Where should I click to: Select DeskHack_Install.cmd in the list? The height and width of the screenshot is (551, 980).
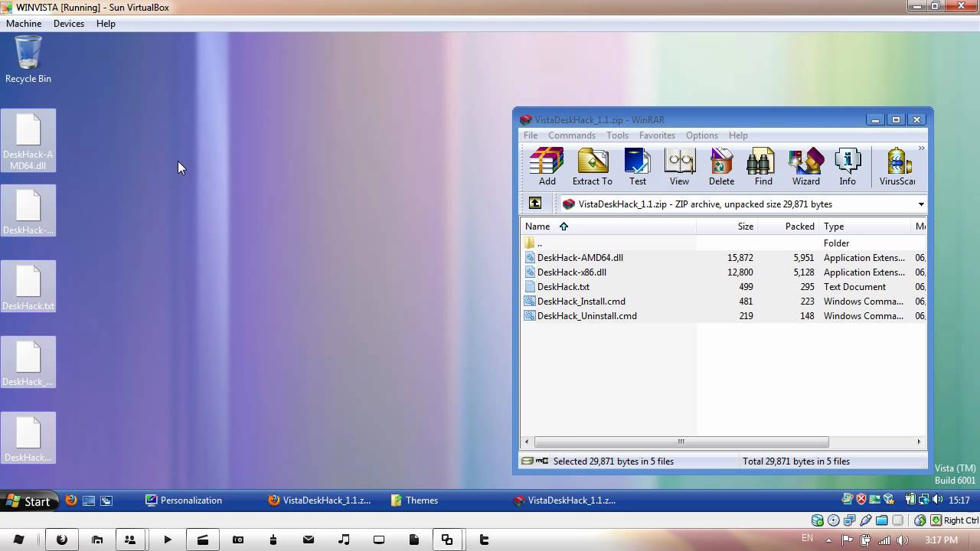[x=724, y=302]
